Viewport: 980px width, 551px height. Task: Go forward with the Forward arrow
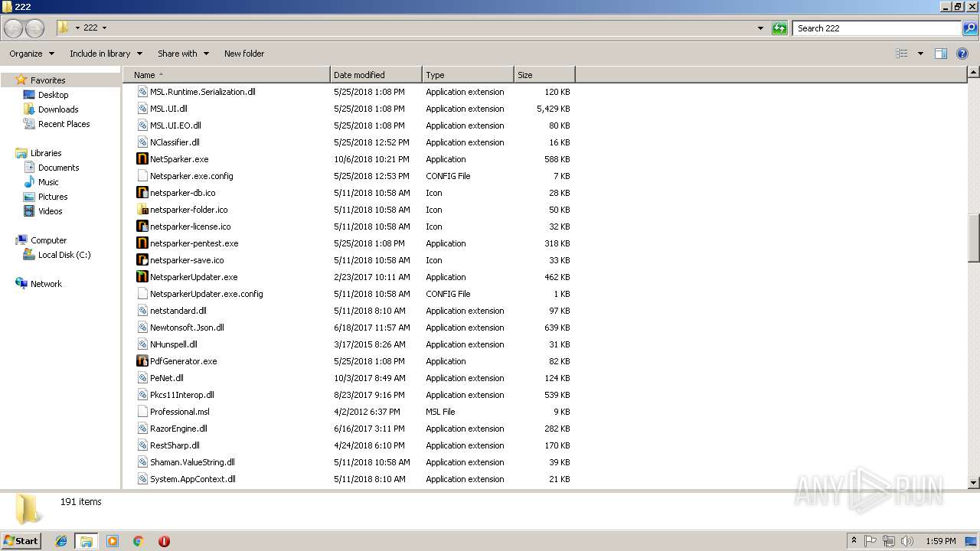(x=34, y=28)
